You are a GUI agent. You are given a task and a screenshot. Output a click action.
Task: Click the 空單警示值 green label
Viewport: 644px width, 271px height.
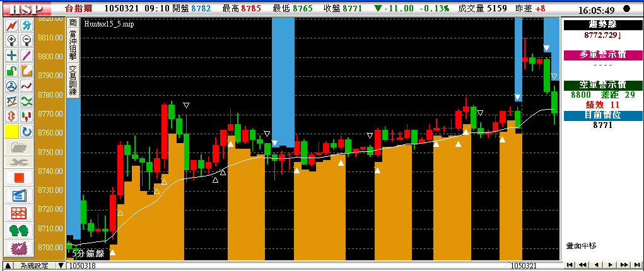click(x=603, y=85)
